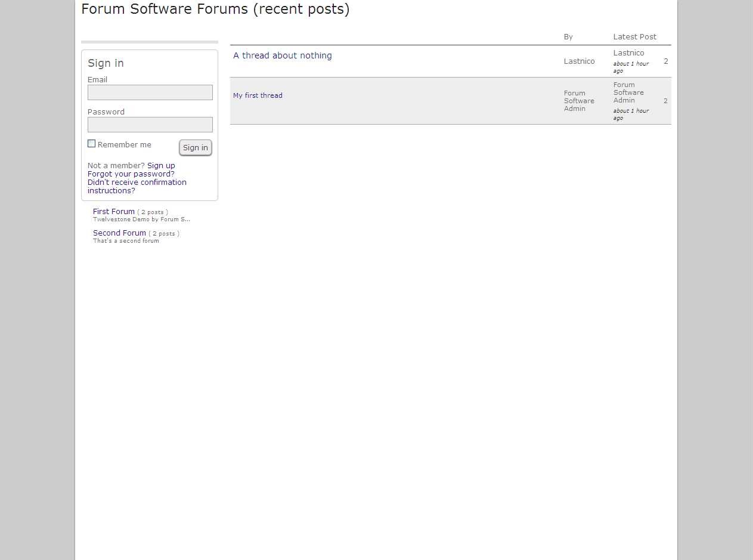Tick the Remember me checkbox
This screenshot has height=560, width=753.
click(92, 144)
